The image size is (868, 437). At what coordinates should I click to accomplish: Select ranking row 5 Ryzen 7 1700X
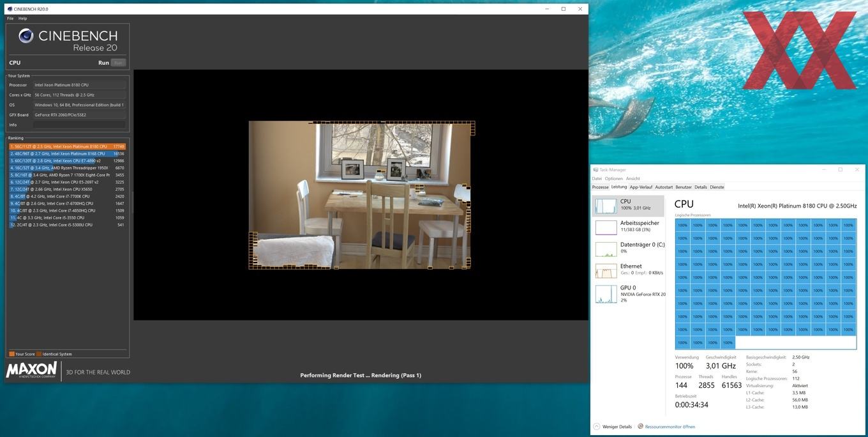click(67, 174)
